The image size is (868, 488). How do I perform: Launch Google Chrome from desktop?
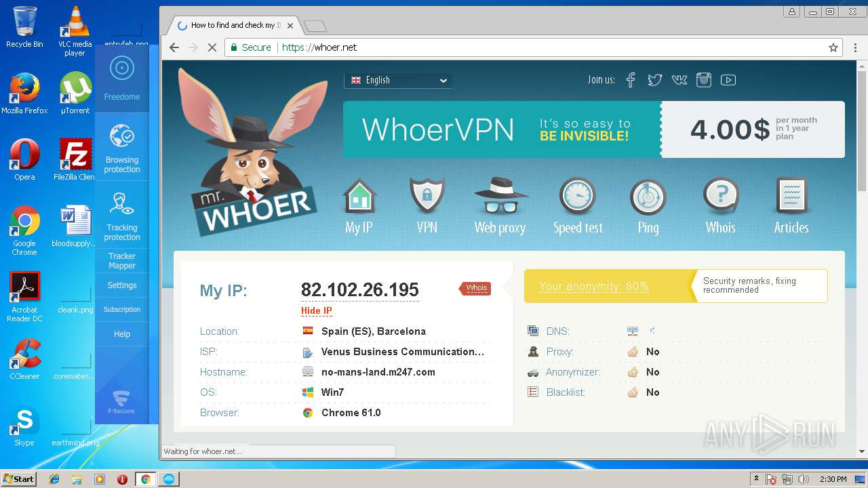(x=24, y=230)
